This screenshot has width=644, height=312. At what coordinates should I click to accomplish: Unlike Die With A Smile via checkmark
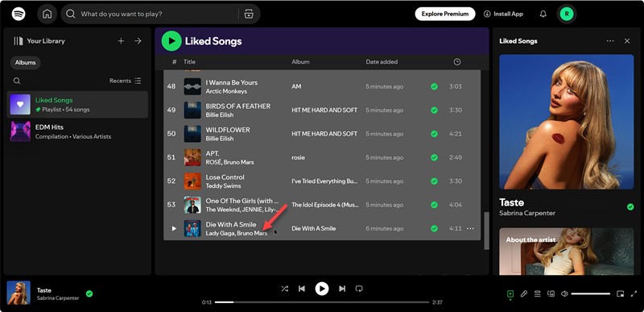pyautogui.click(x=434, y=228)
